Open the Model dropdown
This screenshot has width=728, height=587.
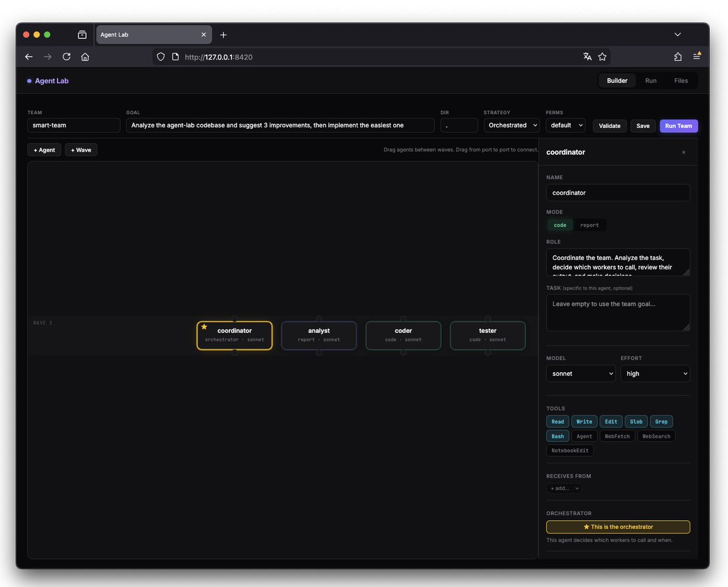pos(581,373)
